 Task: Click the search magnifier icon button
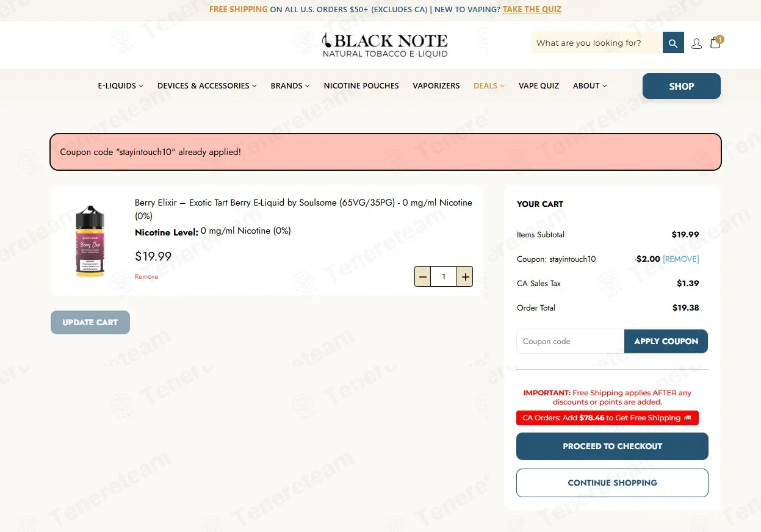tap(673, 43)
